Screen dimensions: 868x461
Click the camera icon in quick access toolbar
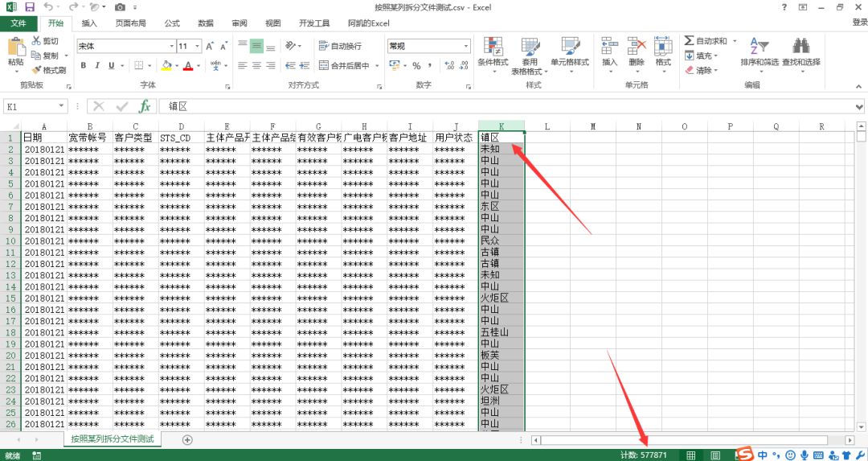point(120,7)
